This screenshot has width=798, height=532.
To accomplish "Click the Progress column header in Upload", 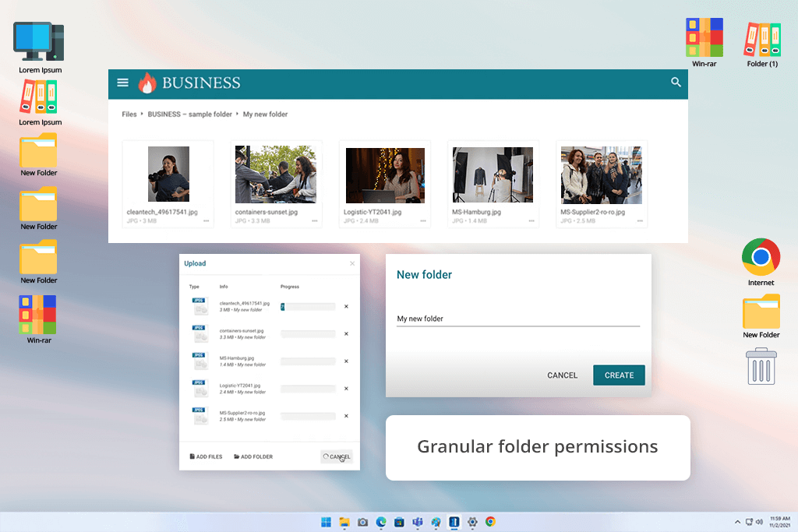I will point(290,287).
